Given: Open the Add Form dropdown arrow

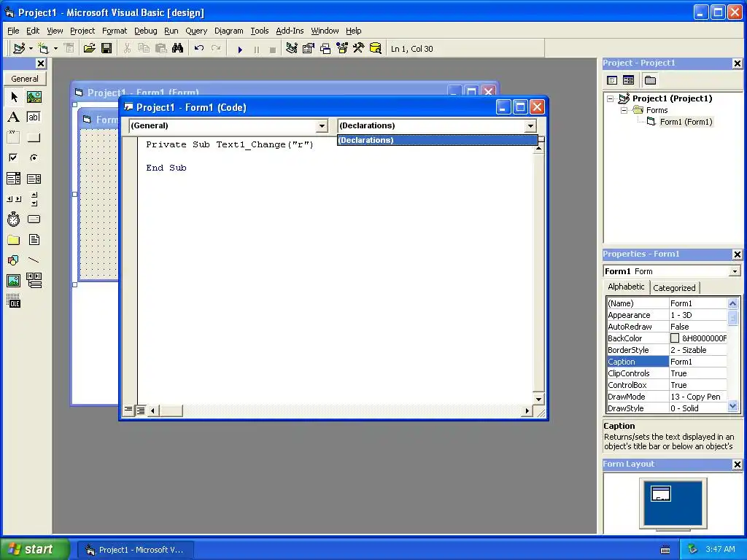Looking at the screenshot, I should point(55,49).
